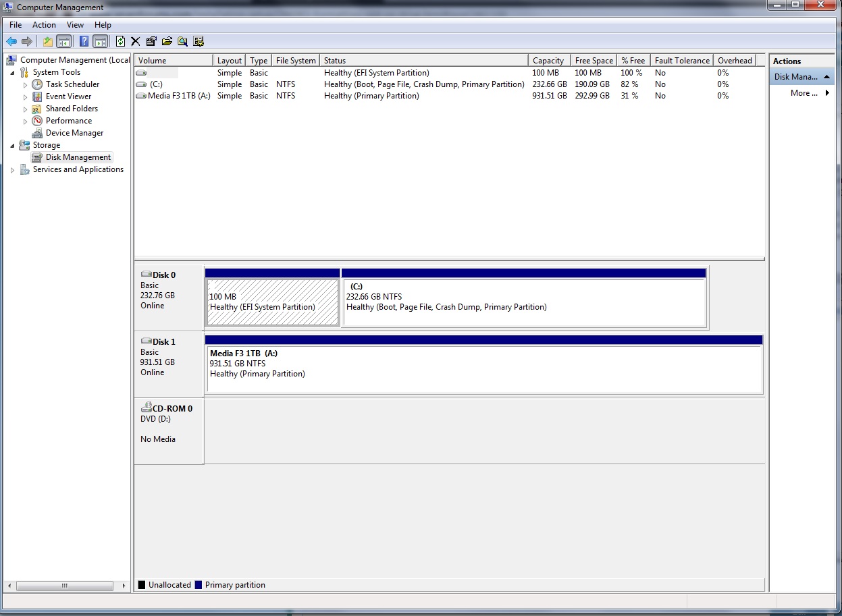Click the CD-ROM 0 DVD (D:) label

[x=169, y=430]
